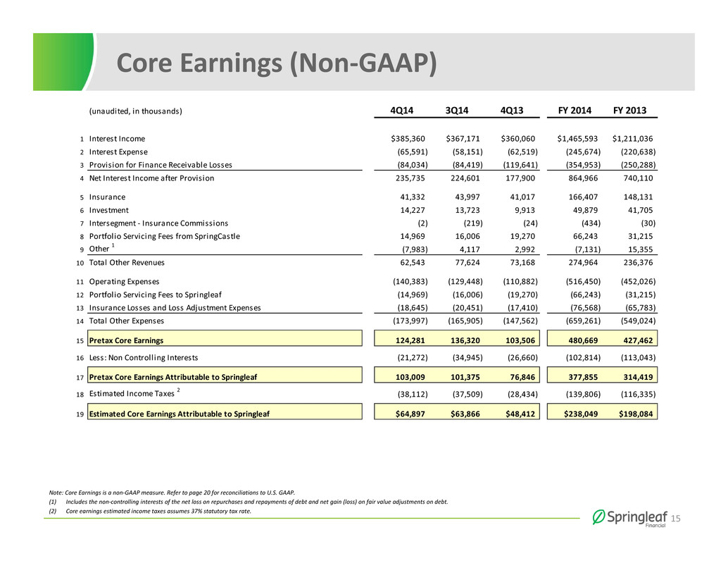Click the value (219) in Intersegment row
The width and height of the screenshot is (728, 563).
(473, 223)
